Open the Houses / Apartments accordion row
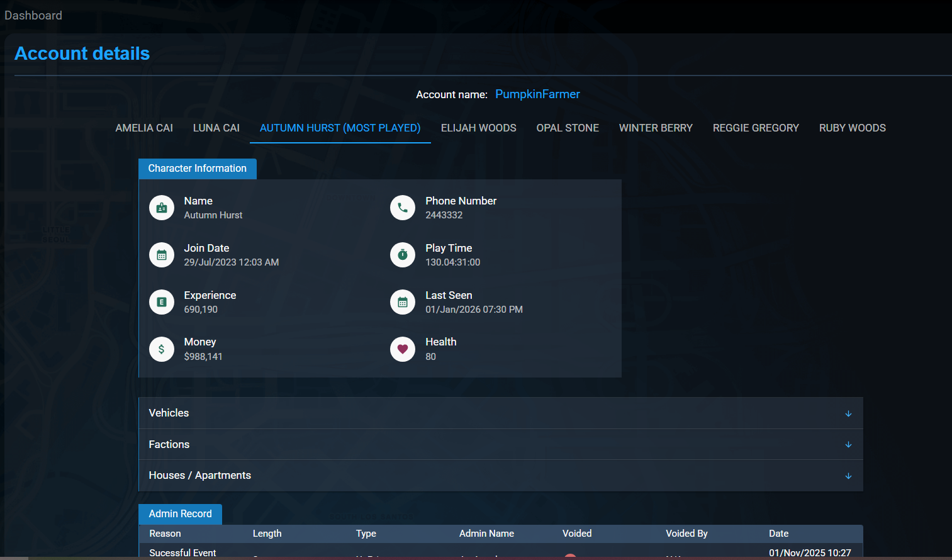The image size is (952, 560). point(501,476)
